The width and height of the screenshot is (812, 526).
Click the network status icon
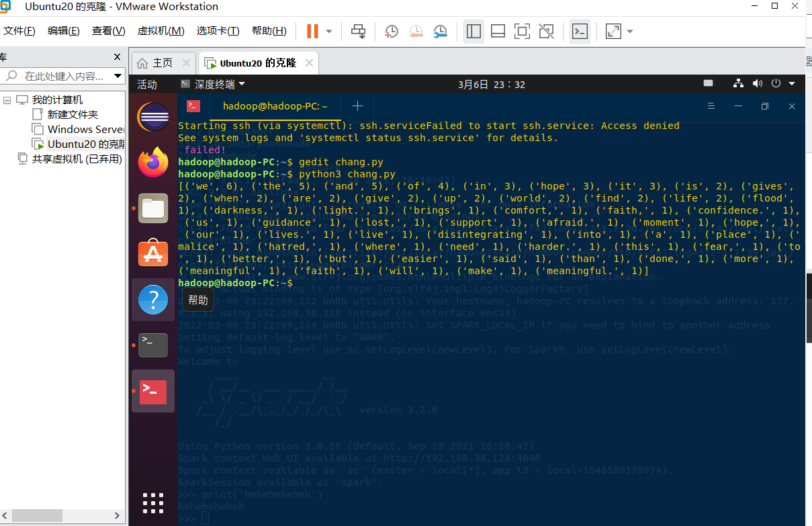[x=739, y=84]
